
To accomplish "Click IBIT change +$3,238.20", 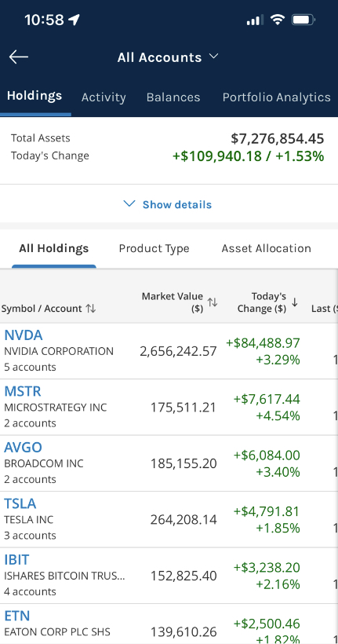I will click(267, 568).
